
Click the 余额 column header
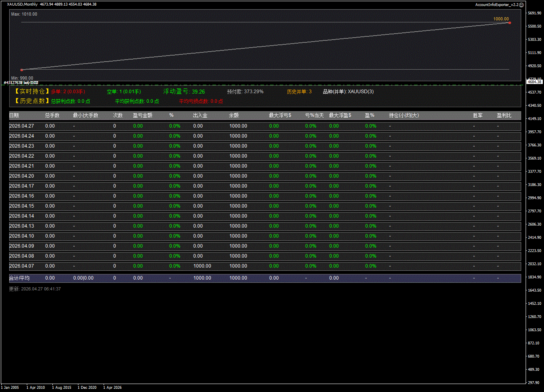(234, 116)
